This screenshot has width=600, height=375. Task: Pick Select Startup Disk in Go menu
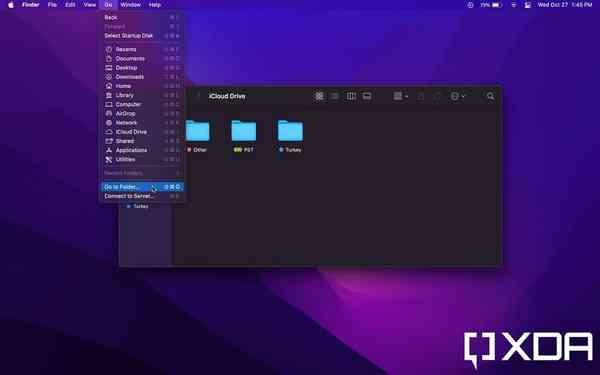[142, 36]
